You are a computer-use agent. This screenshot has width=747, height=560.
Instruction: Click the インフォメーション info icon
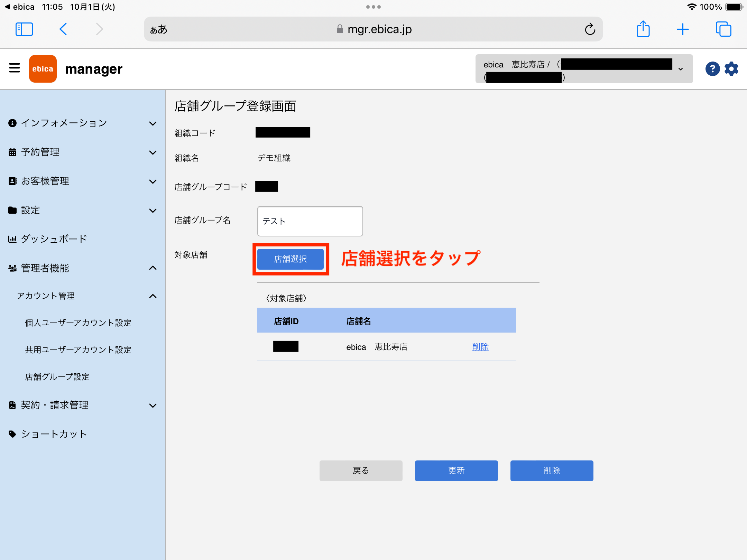coord(12,123)
